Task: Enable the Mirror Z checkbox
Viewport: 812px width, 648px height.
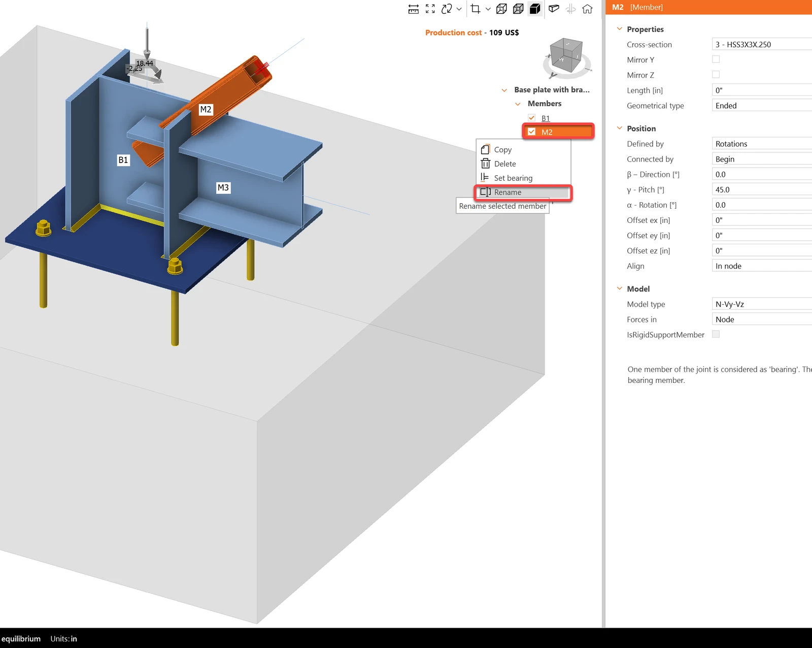Action: point(716,75)
